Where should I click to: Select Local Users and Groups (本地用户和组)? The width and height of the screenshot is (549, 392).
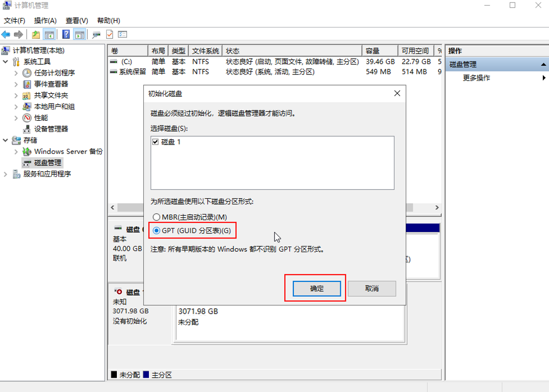[x=54, y=107]
